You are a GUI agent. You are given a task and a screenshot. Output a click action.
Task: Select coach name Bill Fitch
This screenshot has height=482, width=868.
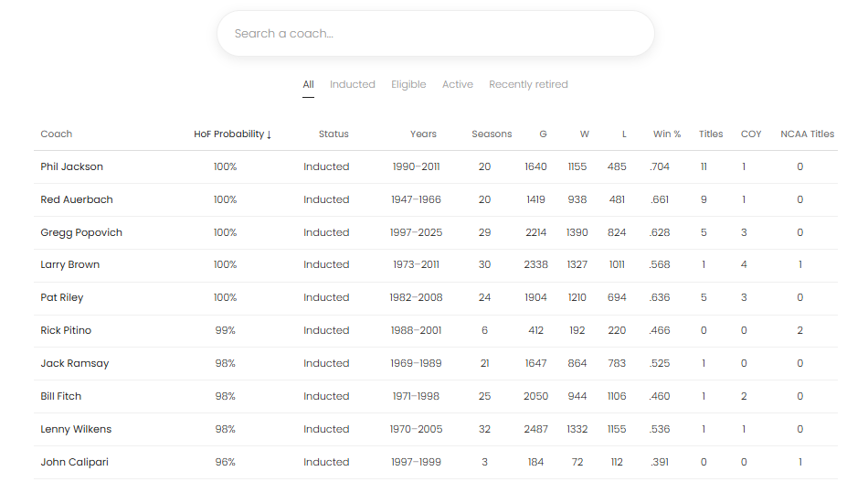61,396
